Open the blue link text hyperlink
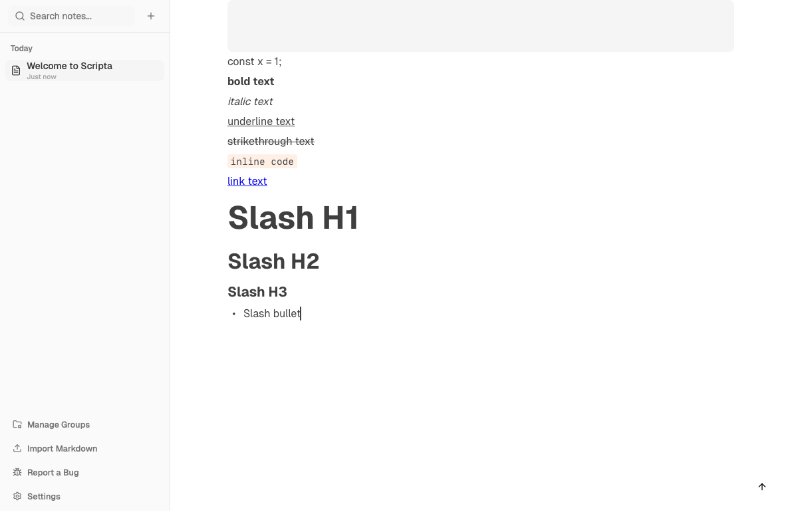Screen dimensions: 798x532 pyautogui.click(x=247, y=181)
